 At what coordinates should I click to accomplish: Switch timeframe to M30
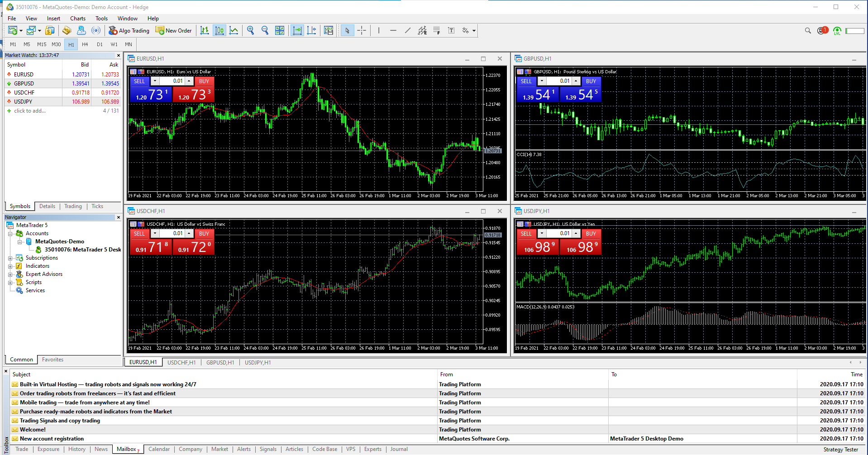click(x=56, y=44)
